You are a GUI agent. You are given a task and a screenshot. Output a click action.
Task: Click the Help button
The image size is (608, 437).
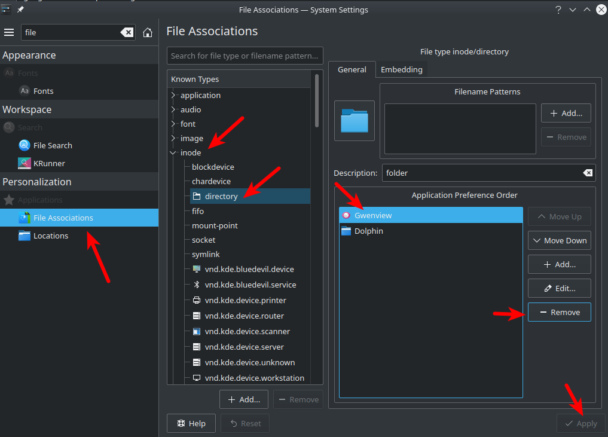191,423
